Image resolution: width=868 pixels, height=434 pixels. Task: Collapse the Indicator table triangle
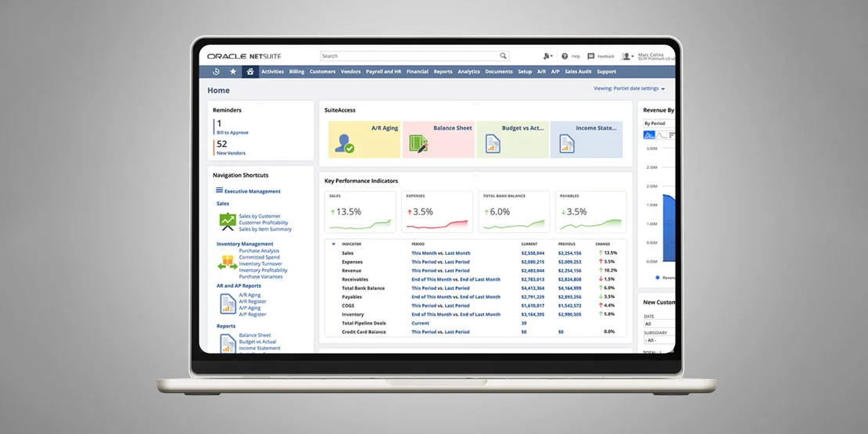(x=333, y=244)
